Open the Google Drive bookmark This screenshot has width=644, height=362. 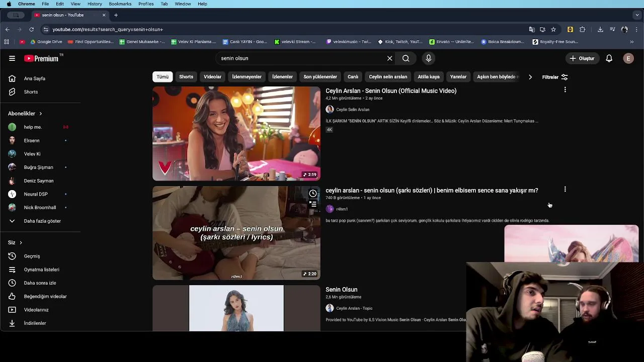(46, 42)
